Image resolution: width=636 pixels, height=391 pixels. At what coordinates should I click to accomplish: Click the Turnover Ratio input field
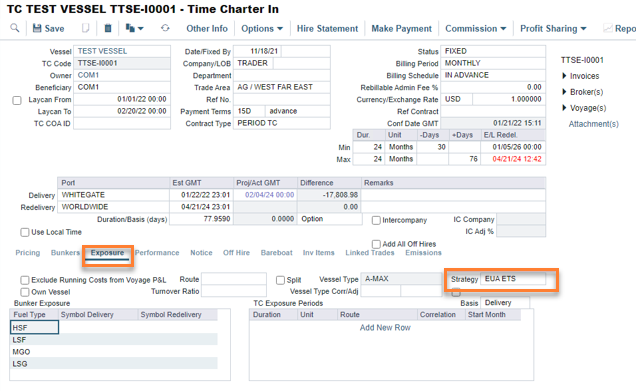tap(234, 291)
